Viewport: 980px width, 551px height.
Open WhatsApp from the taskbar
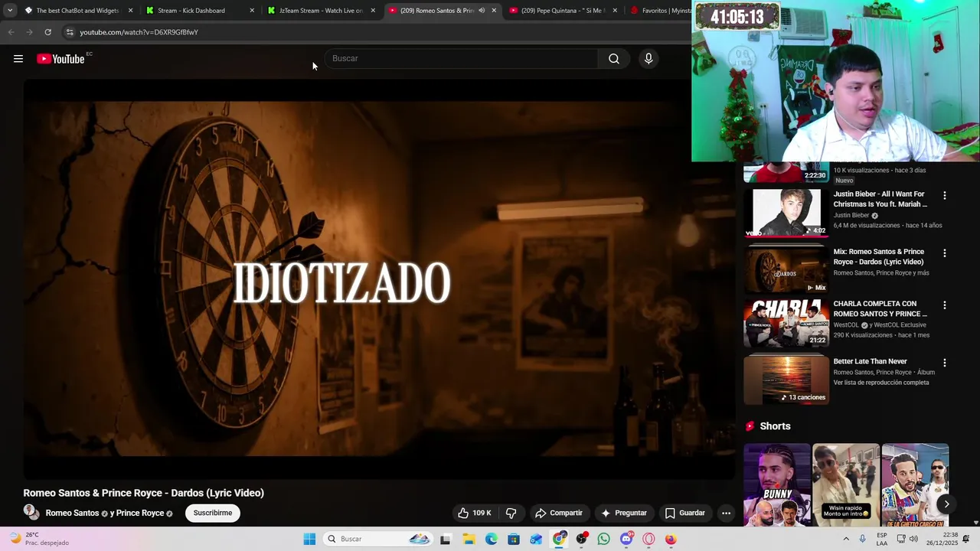click(604, 539)
